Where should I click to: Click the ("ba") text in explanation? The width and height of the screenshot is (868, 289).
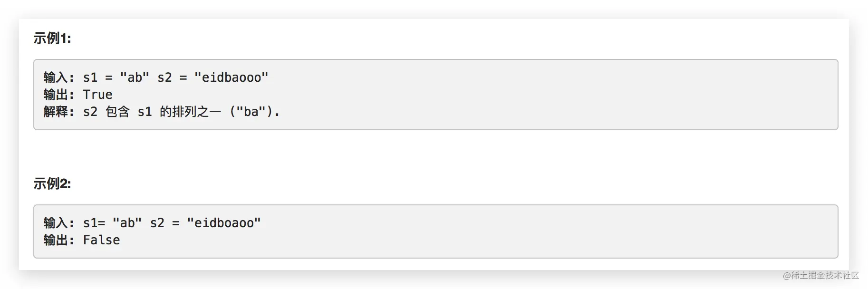point(252,112)
